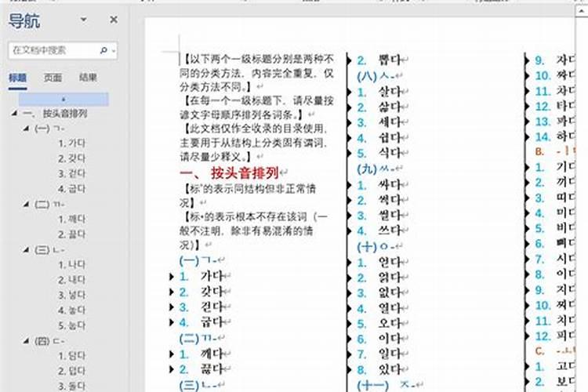
Task: Click heading (十)ㅇ- in second column
Action: 376,246
